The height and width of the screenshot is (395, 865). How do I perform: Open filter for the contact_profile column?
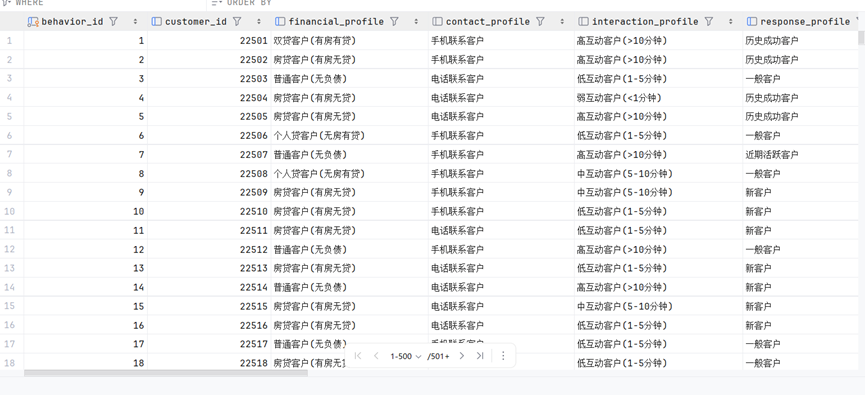coord(540,22)
